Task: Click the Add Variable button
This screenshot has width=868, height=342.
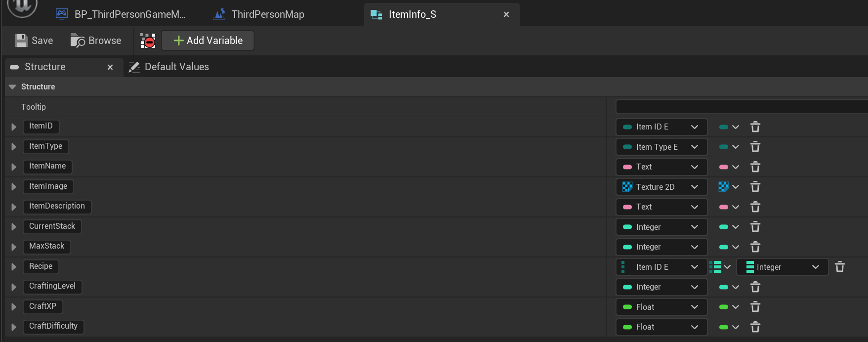Action: [x=208, y=41]
